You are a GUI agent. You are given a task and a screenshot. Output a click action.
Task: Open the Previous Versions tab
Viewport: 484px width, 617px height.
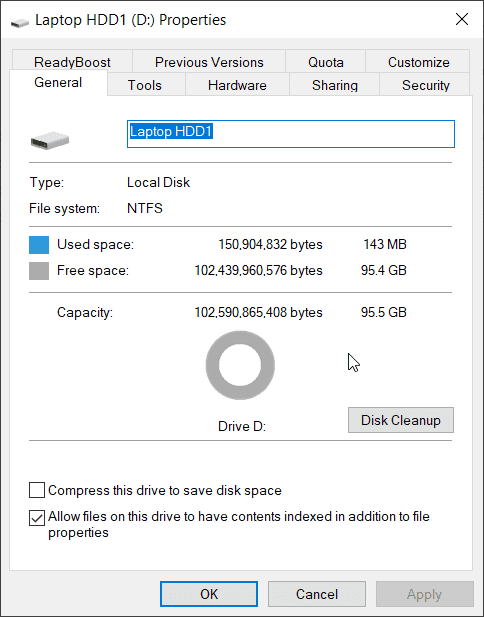(209, 62)
